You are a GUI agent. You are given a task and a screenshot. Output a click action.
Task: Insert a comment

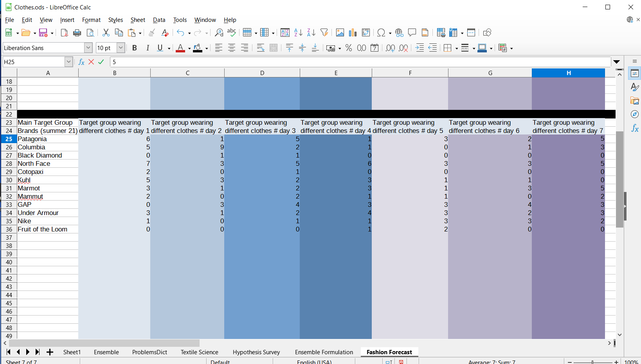click(412, 32)
